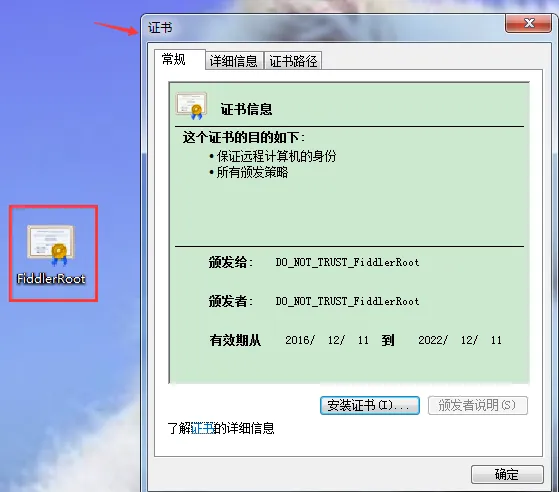The width and height of the screenshot is (559, 492).
Task: Click the 证书 dialog title bar
Action: [321, 28]
